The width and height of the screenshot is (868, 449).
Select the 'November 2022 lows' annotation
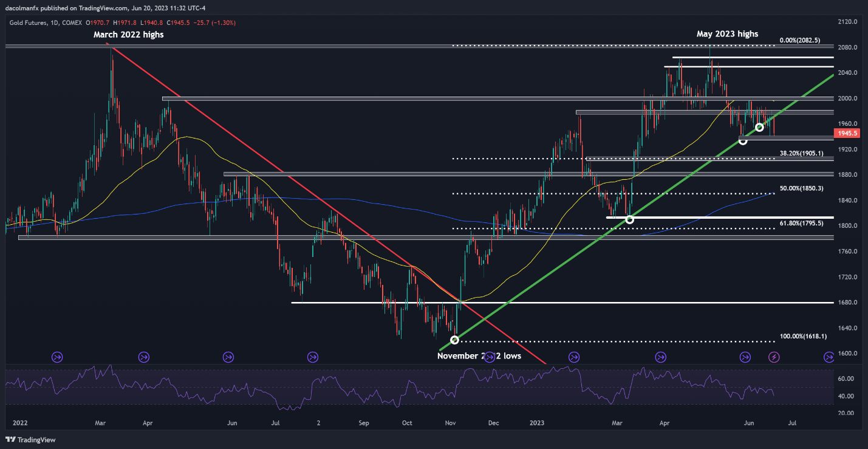pyautogui.click(x=479, y=356)
